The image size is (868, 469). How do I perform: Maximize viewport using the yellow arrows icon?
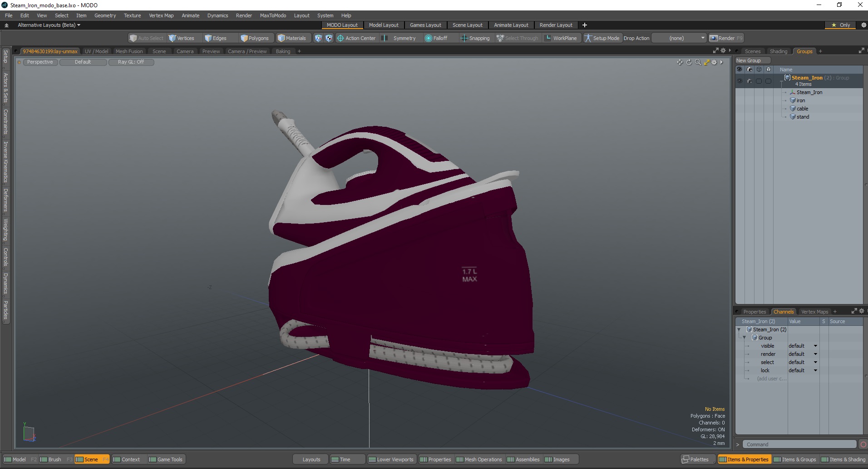click(706, 62)
